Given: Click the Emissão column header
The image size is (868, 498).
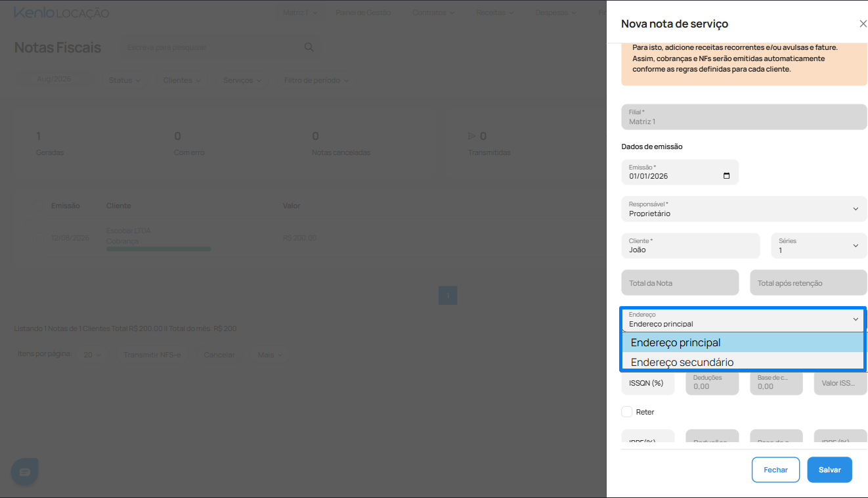Looking at the screenshot, I should pyautogui.click(x=66, y=206).
